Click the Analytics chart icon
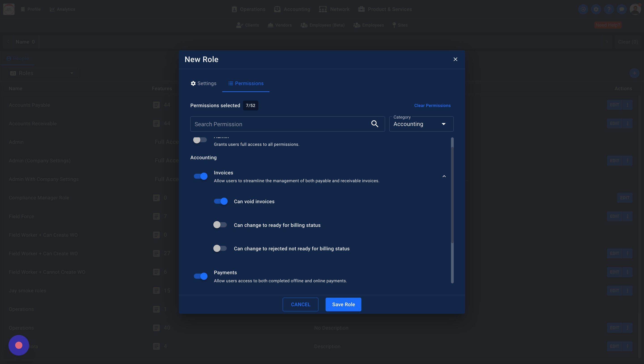This screenshot has height=364, width=644. tap(52, 9)
